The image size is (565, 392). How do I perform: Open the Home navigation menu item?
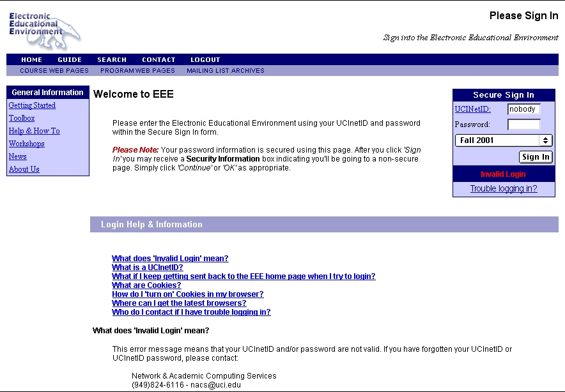(32, 59)
